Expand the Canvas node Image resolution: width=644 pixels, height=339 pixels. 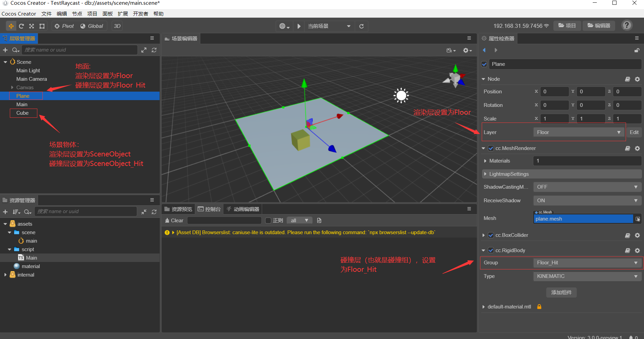[12, 88]
